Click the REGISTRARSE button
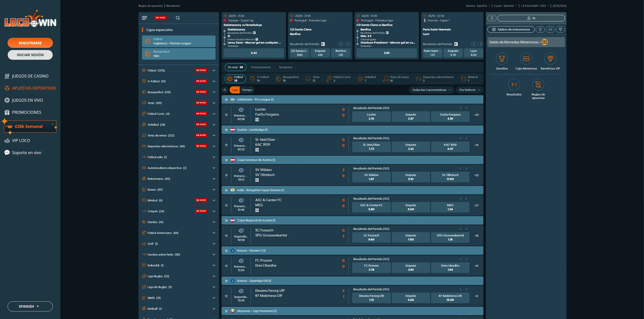Viewport: 644px width, 319px height. pyautogui.click(x=30, y=43)
